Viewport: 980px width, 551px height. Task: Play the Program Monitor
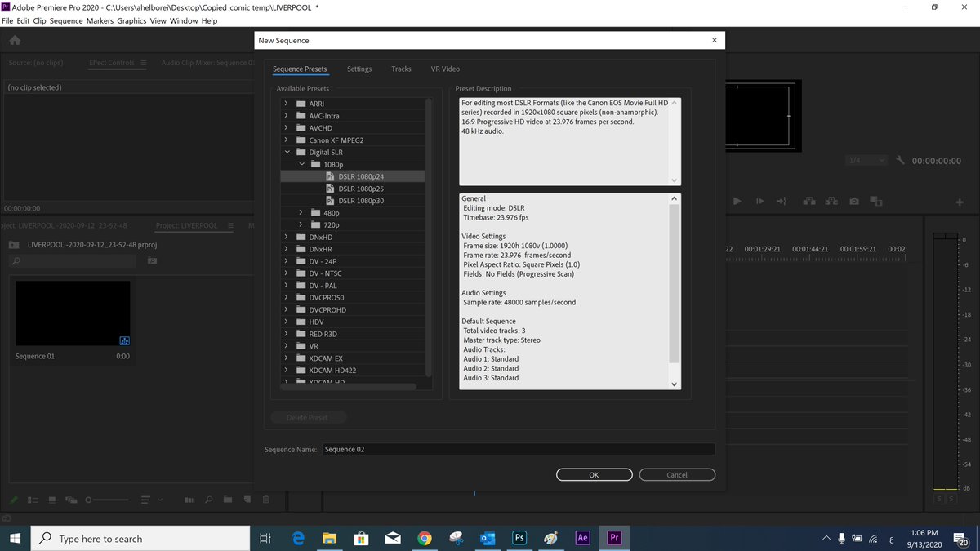click(x=737, y=201)
